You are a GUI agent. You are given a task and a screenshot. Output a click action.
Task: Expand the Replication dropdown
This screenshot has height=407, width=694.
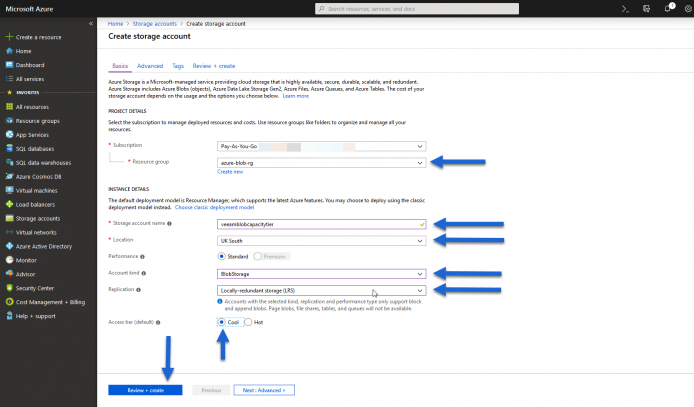pos(321,290)
